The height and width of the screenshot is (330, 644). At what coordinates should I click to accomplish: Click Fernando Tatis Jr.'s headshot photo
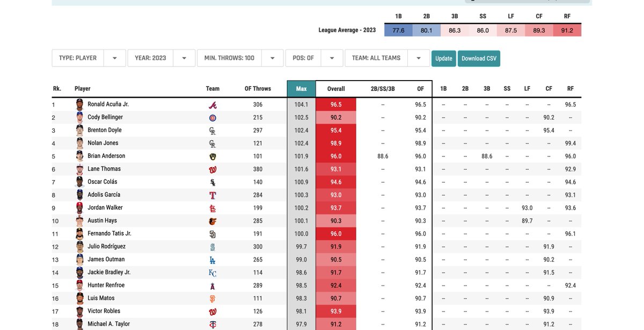(x=80, y=233)
